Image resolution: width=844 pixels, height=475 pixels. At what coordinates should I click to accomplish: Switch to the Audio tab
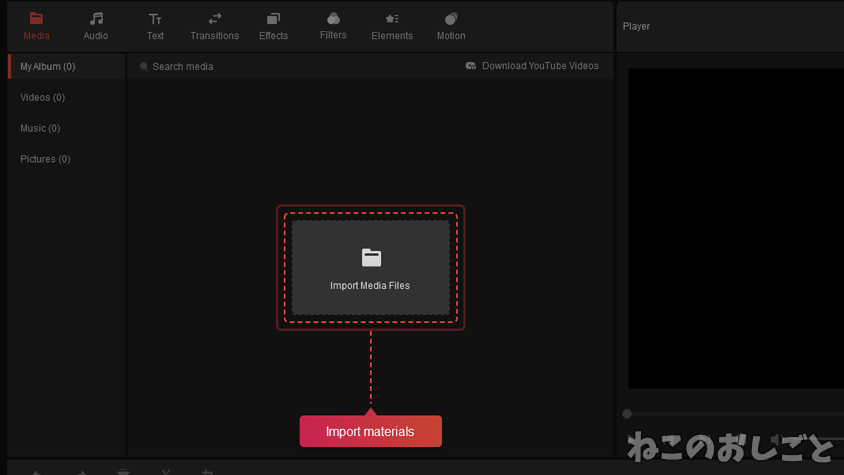(96, 26)
